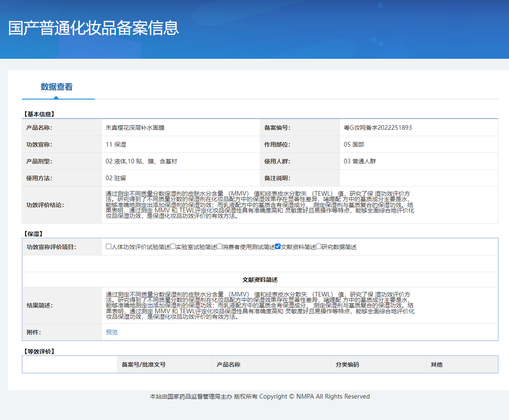Click the page title 国产普通化妆品备案信息
509x420 pixels.
click(94, 28)
